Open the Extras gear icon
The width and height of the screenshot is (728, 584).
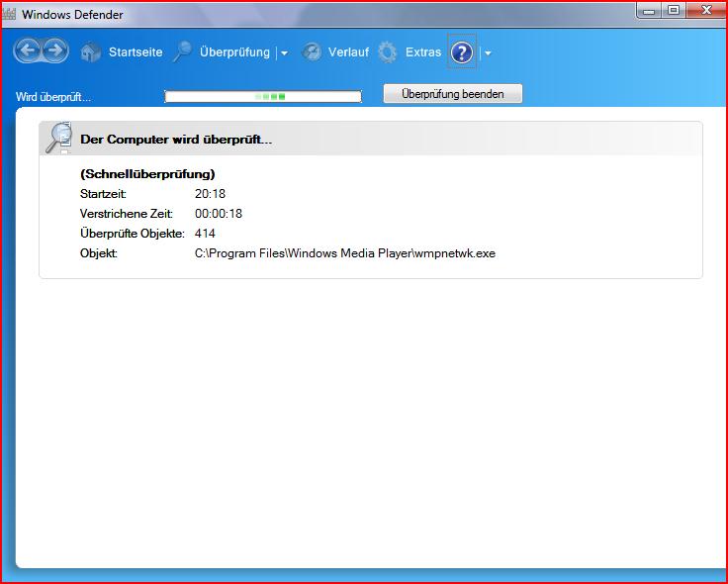[x=387, y=52]
